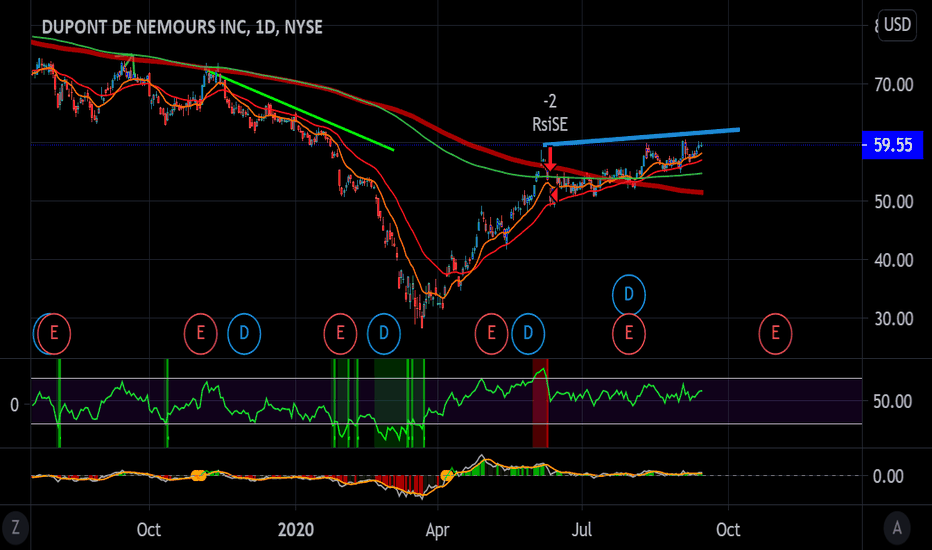Click the USD currency button

pyautogui.click(x=897, y=25)
